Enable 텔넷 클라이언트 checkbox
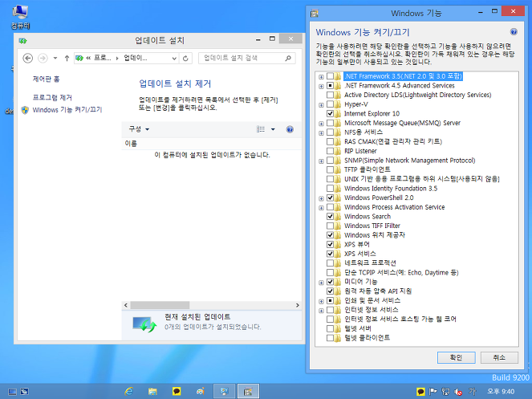This screenshot has width=532, height=399. (330, 337)
